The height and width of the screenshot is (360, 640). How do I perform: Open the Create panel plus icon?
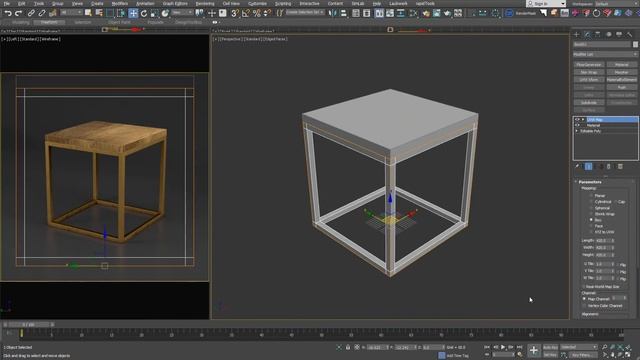577,34
